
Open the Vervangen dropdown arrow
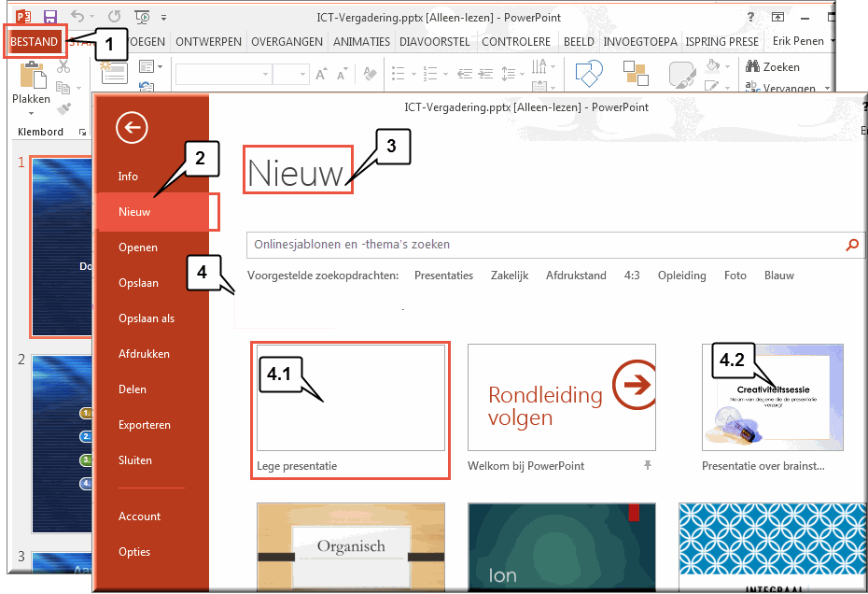[827, 88]
